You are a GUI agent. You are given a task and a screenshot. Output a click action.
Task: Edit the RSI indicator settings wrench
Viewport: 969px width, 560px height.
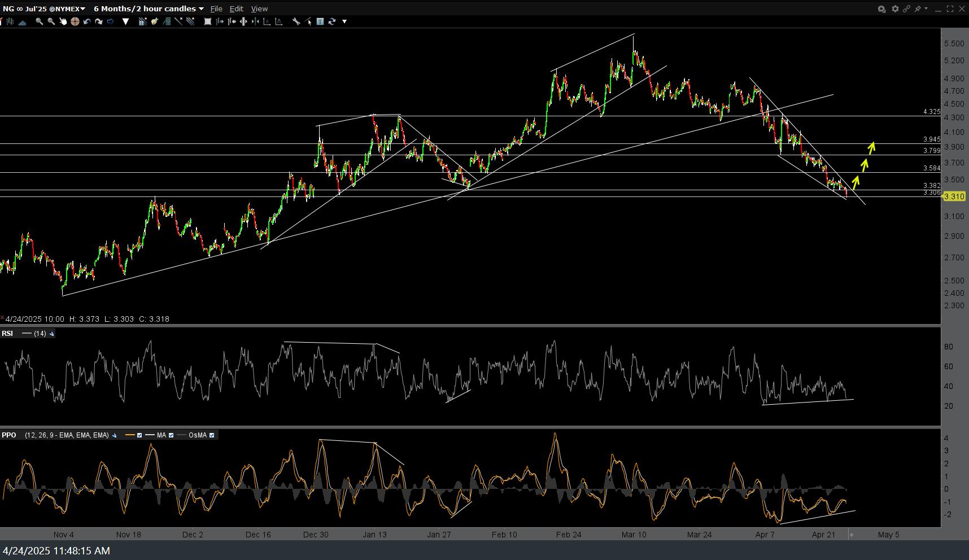[x=52, y=334]
